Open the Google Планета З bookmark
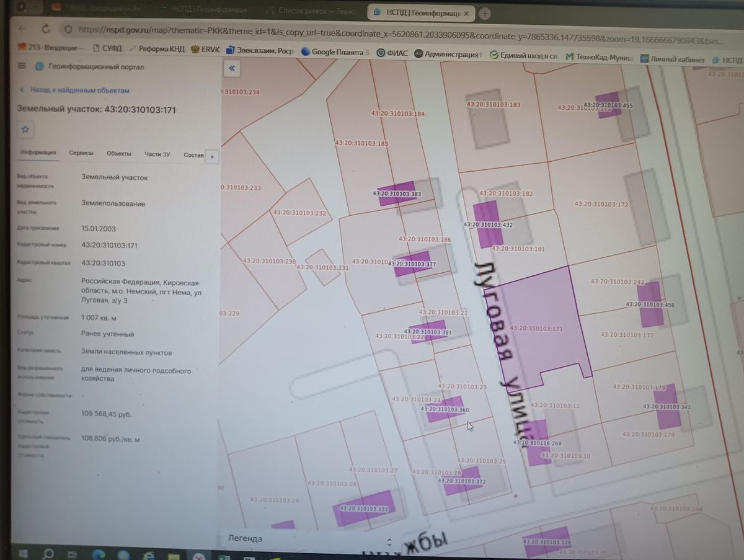744x560 pixels. point(335,53)
